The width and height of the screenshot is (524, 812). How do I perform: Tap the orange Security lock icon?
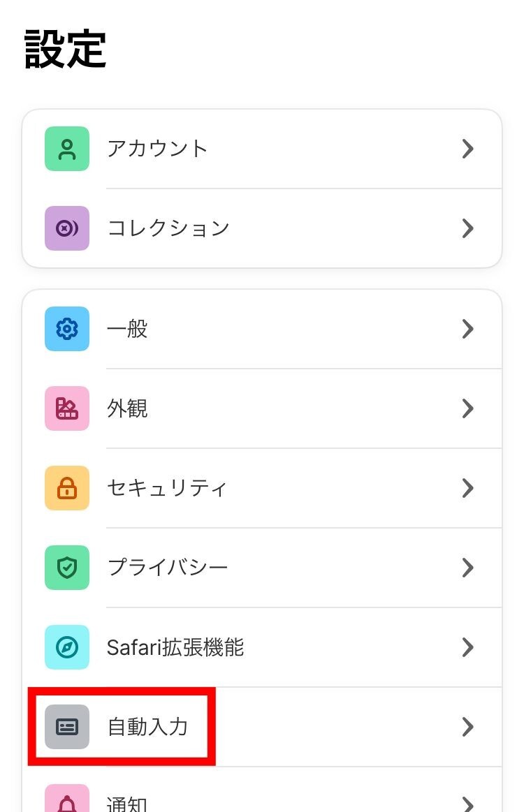click(x=67, y=488)
